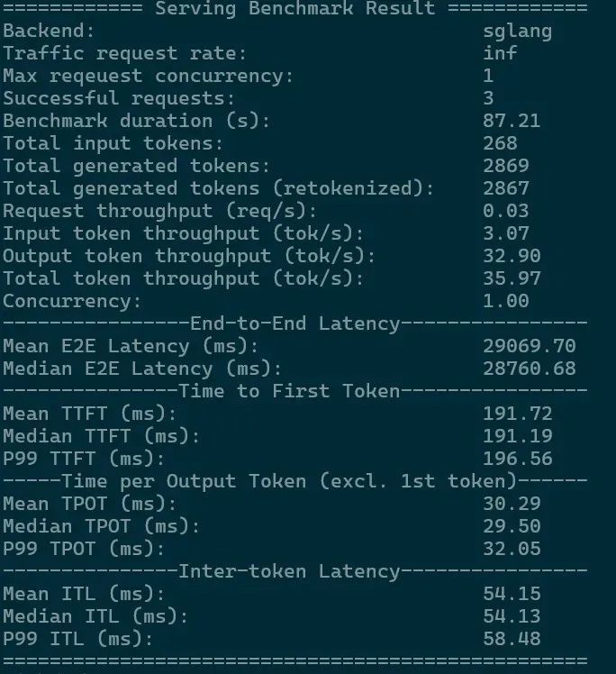Click the benchmark duration value 87.21

coord(512,121)
